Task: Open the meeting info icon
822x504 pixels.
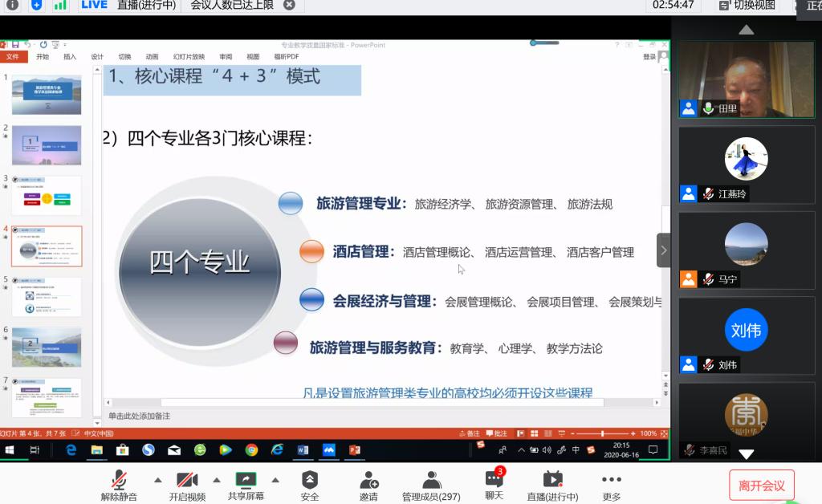Action: pos(12,5)
